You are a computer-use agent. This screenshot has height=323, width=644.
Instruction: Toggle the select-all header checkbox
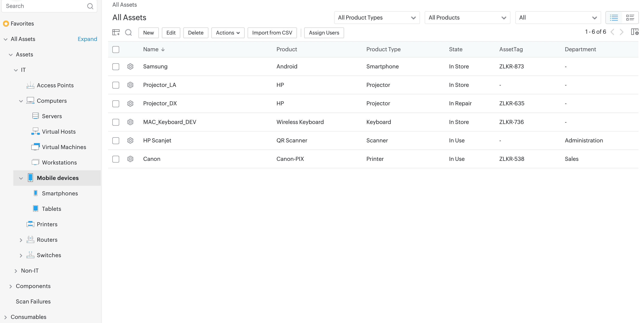[116, 50]
